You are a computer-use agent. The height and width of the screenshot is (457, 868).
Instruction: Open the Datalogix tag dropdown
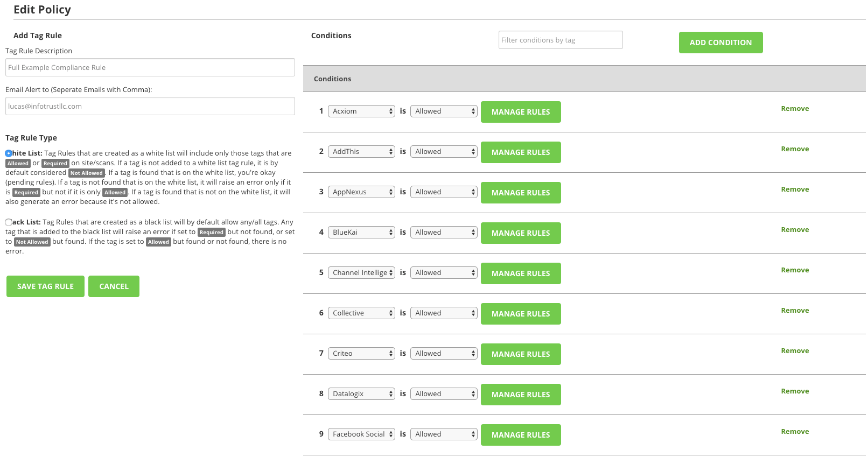[361, 394]
